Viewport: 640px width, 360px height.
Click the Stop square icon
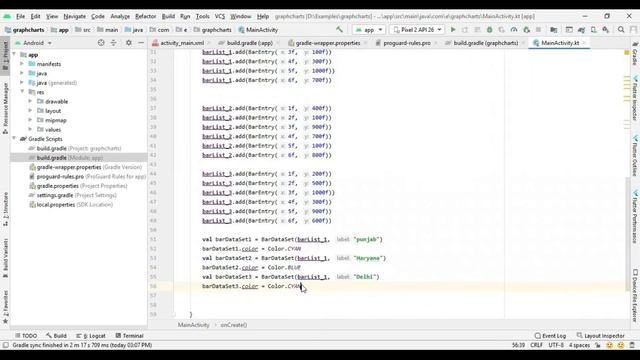click(538, 30)
